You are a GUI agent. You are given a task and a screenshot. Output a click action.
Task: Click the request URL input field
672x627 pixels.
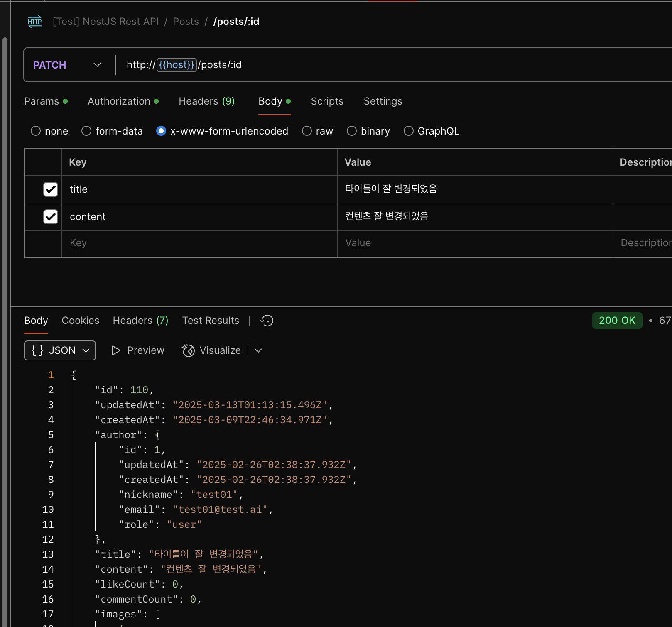[395, 65]
